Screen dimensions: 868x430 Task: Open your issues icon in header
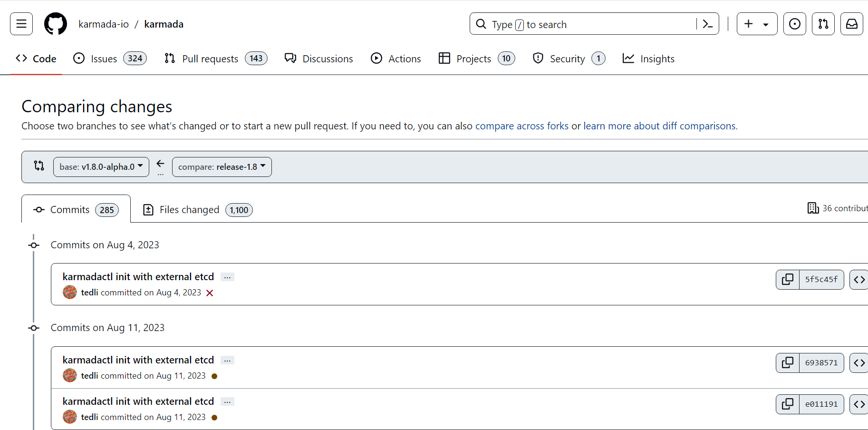tap(794, 24)
